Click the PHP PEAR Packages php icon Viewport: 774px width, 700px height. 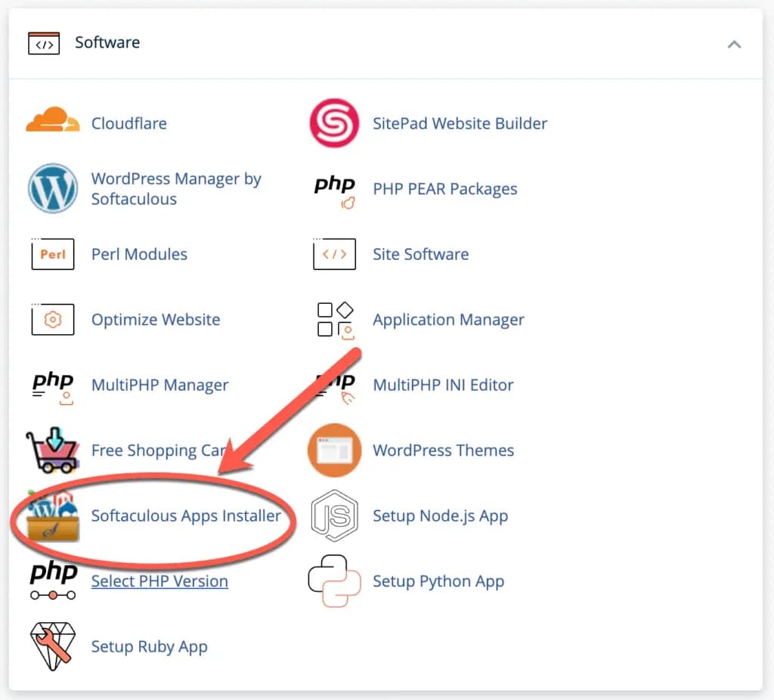coord(334,189)
